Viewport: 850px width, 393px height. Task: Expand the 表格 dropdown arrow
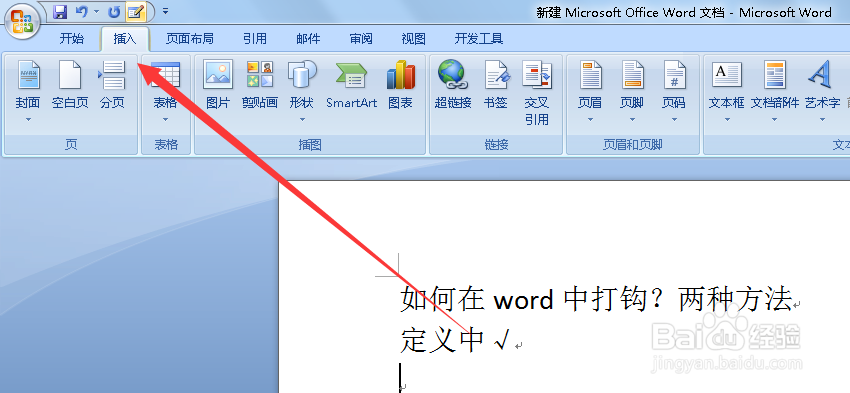click(x=165, y=119)
